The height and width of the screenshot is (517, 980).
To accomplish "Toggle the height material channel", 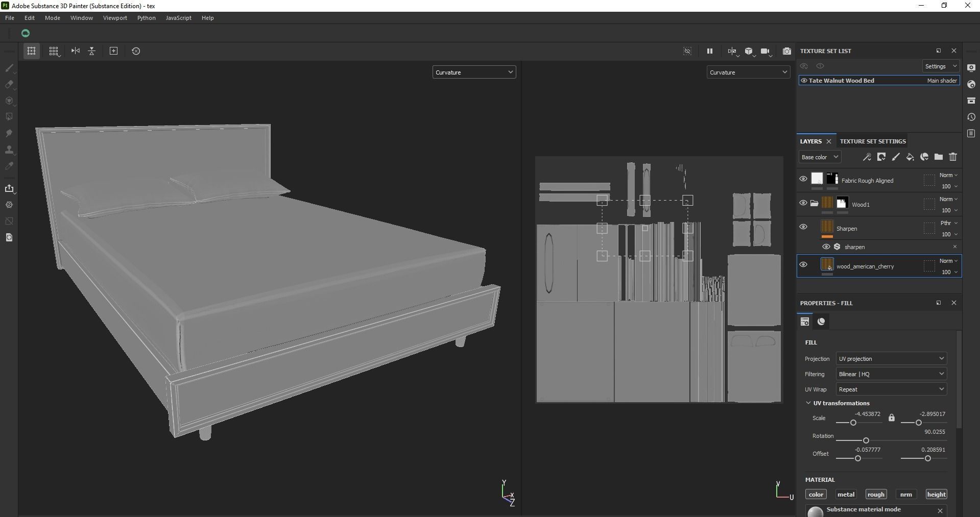I will [936, 494].
